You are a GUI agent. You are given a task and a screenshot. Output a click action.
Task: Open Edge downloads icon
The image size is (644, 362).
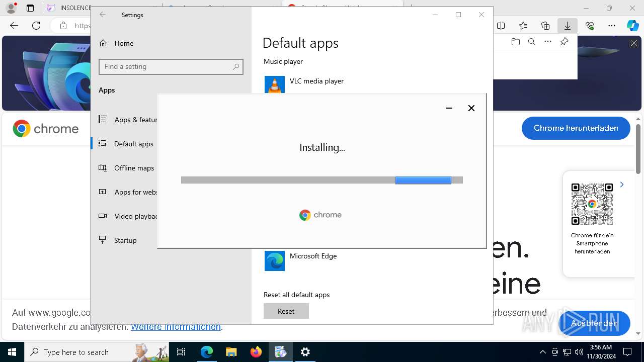[568, 26]
